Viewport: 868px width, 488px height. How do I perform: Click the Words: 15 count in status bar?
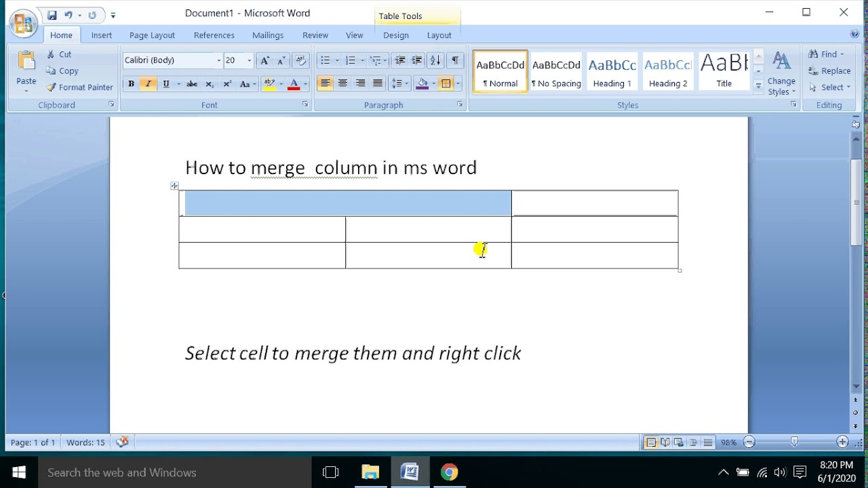pyautogui.click(x=85, y=443)
